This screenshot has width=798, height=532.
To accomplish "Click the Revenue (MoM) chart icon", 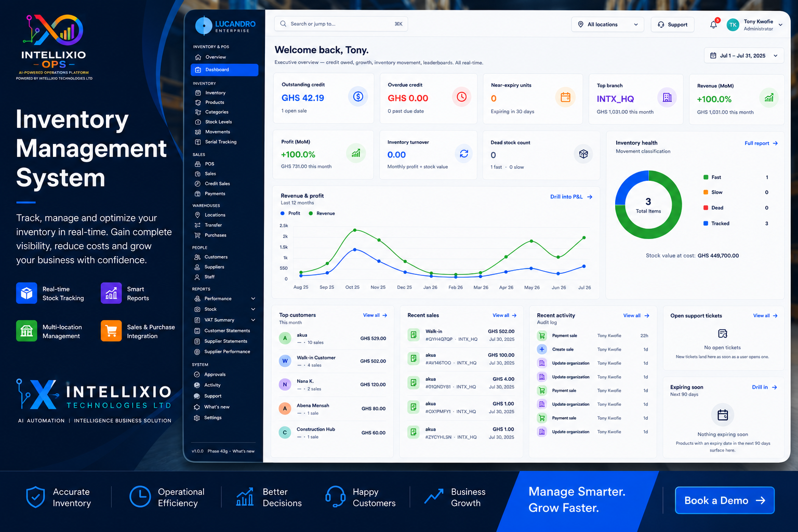I will (769, 98).
